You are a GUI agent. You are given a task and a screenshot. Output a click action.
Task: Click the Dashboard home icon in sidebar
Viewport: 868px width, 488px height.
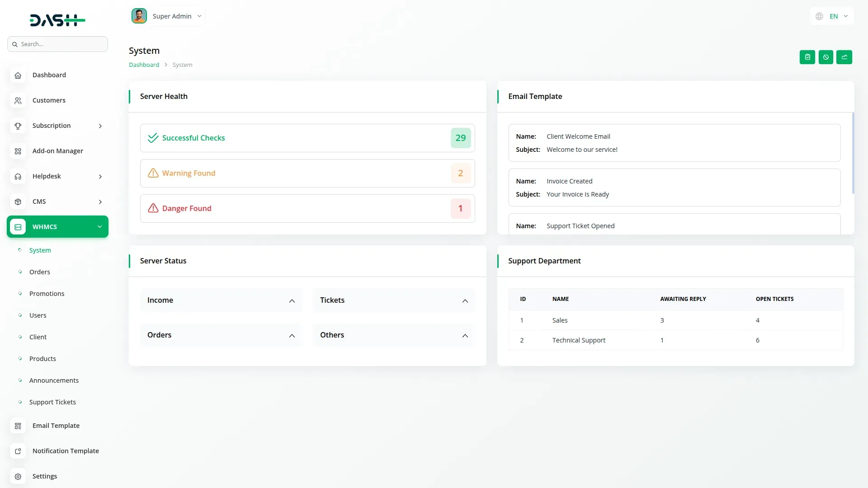(x=18, y=75)
